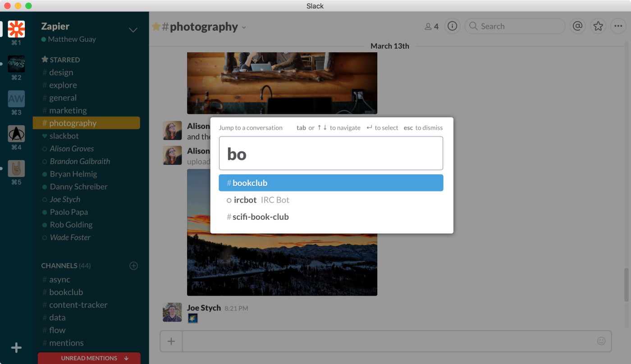This screenshot has height=364, width=631.
Task: Open the #mentions channel
Action: pyautogui.click(x=63, y=343)
